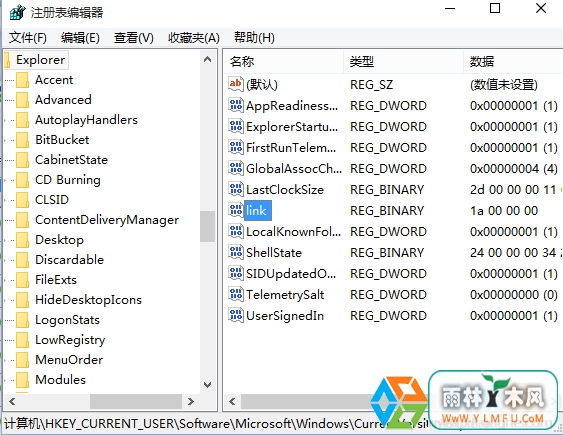Select the CLSID folder icon

(x=22, y=200)
